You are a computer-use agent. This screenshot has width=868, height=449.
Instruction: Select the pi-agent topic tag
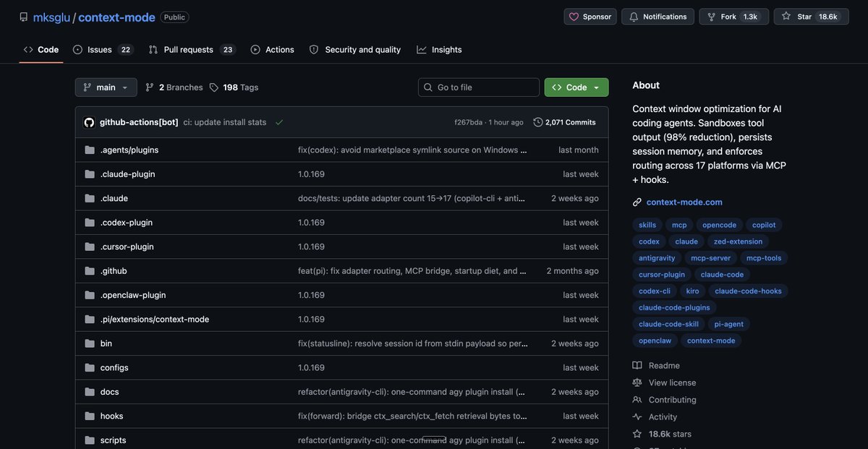point(728,324)
